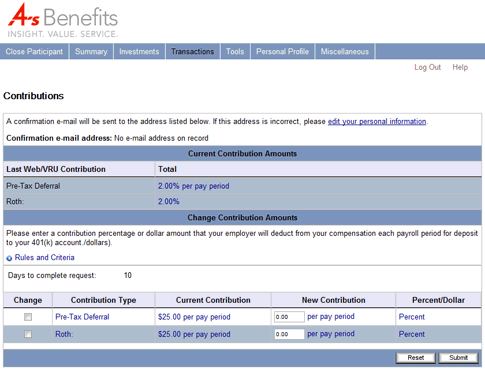This screenshot has width=485, height=376.
Task: Submit the contribution changes
Action: tap(458, 358)
